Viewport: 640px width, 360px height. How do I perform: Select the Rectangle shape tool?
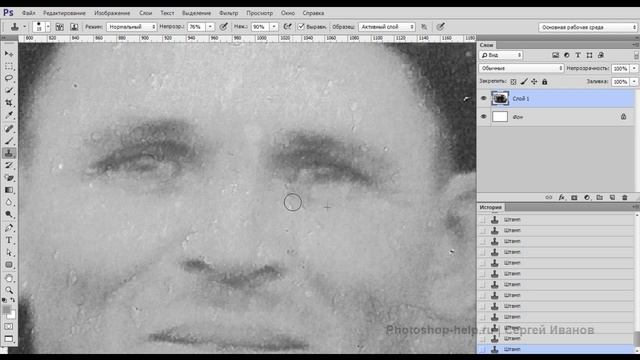pyautogui.click(x=9, y=265)
